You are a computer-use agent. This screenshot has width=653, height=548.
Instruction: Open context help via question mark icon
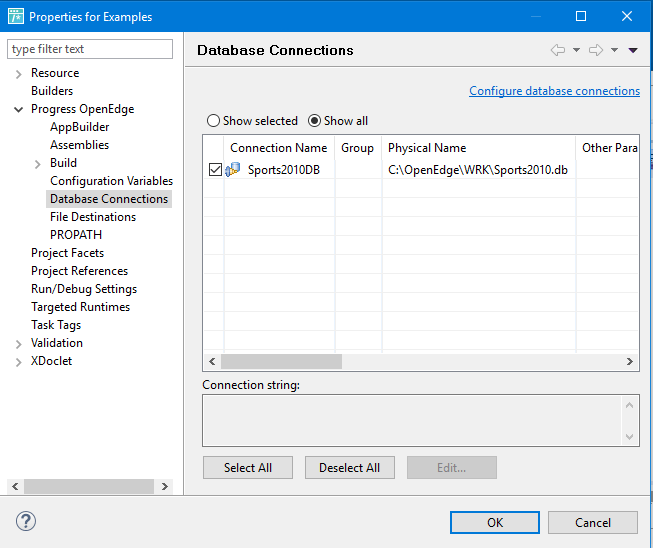[x=26, y=521]
